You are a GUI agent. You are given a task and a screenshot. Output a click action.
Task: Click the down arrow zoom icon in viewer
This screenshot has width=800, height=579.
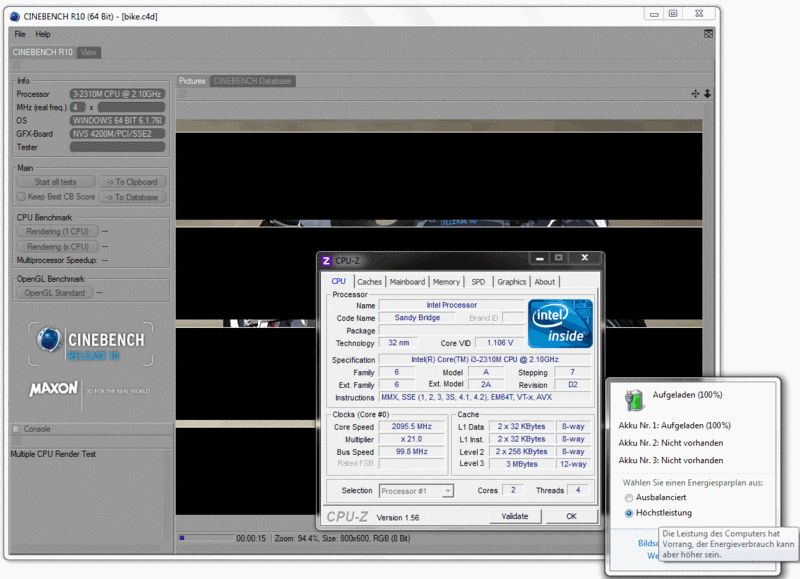(707, 93)
